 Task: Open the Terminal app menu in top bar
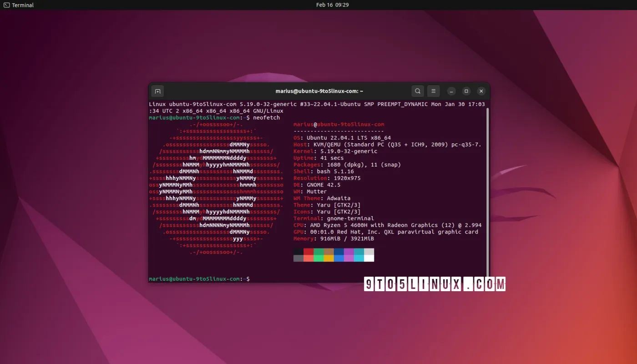tap(19, 5)
